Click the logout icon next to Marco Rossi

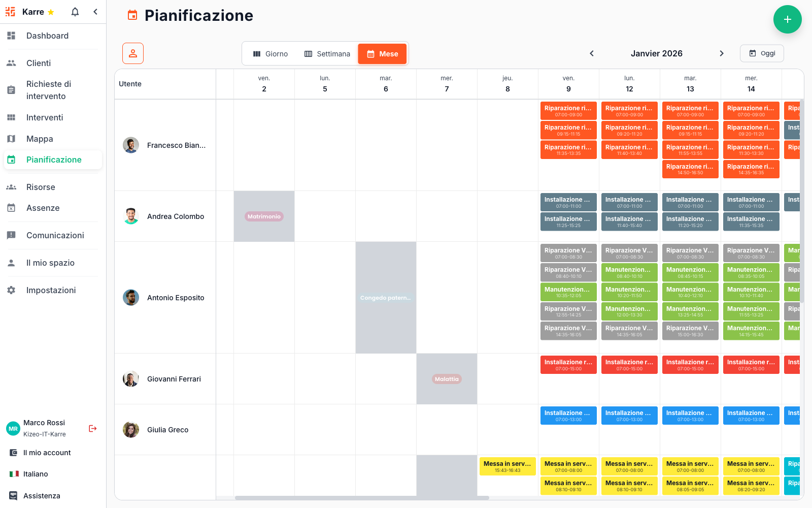(92, 428)
